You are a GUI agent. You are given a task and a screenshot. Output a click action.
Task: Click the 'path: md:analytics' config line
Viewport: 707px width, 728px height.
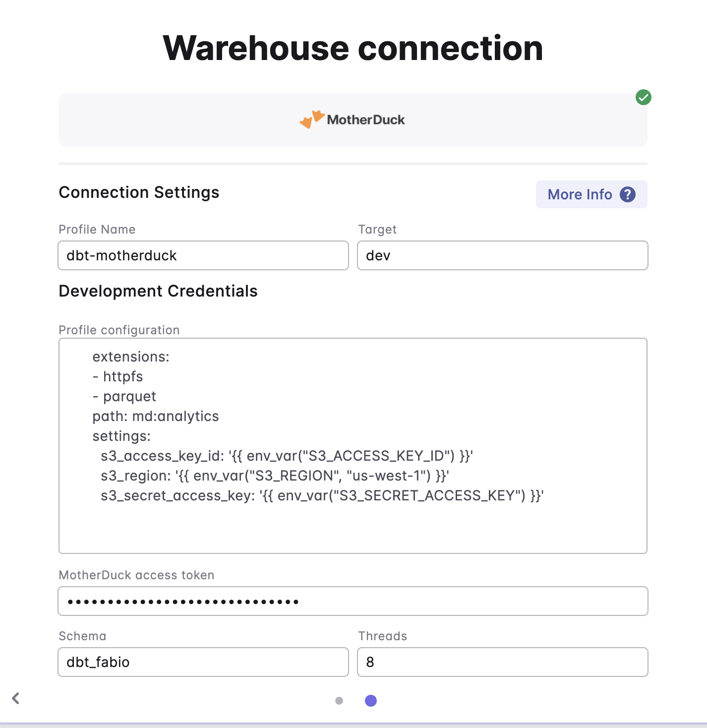(x=156, y=416)
